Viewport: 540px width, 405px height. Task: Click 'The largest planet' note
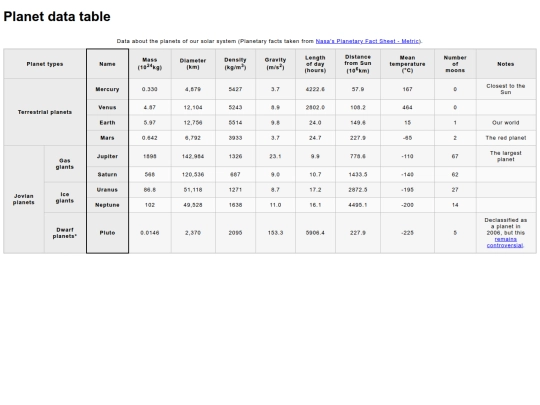click(506, 156)
